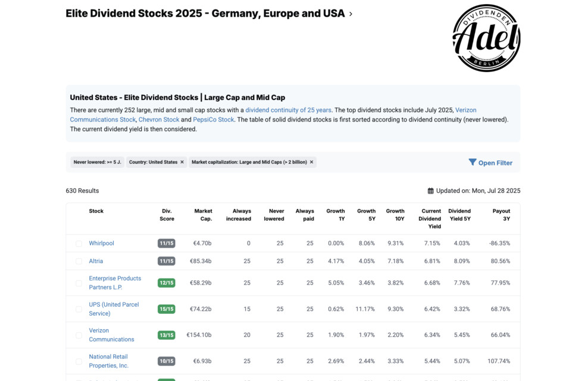Sort table by the Div. Score column
This screenshot has height=381, width=588.
[167, 214]
